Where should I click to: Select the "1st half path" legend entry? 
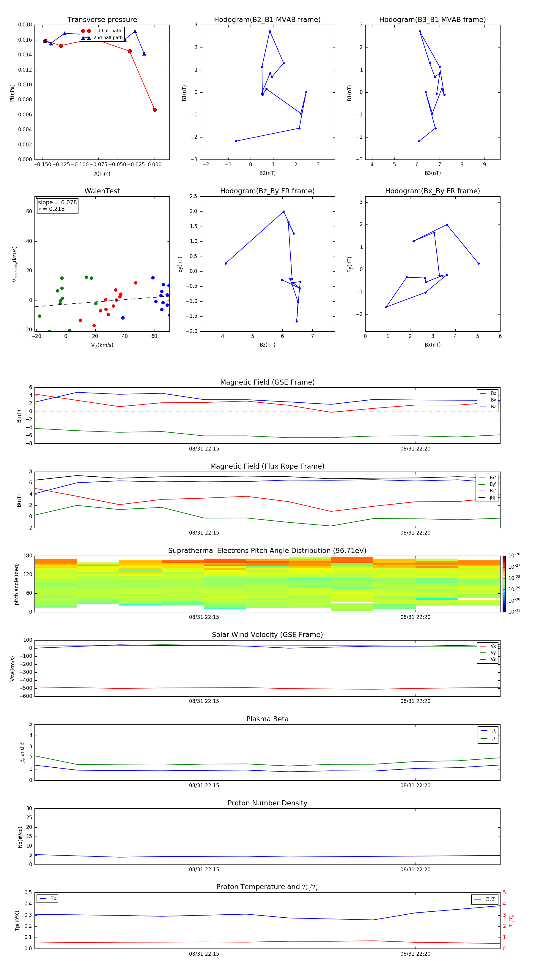tap(101, 31)
